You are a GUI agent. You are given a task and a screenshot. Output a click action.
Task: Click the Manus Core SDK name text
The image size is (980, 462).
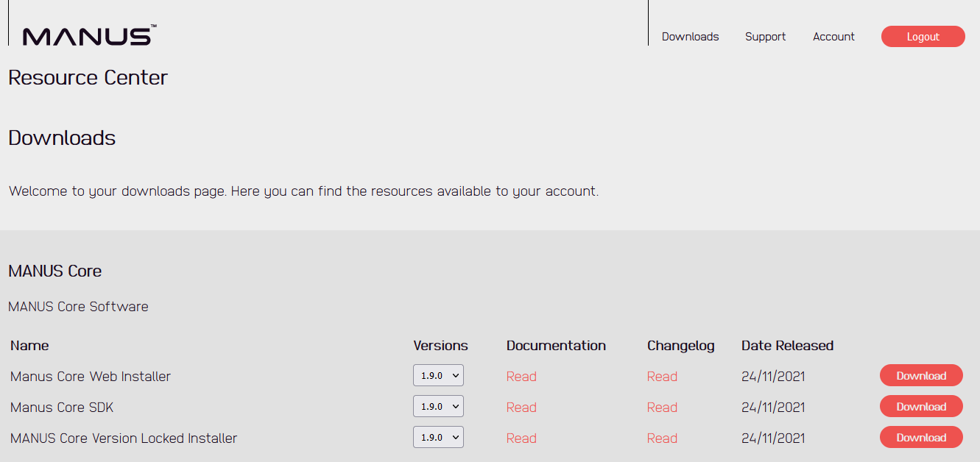[62, 408]
